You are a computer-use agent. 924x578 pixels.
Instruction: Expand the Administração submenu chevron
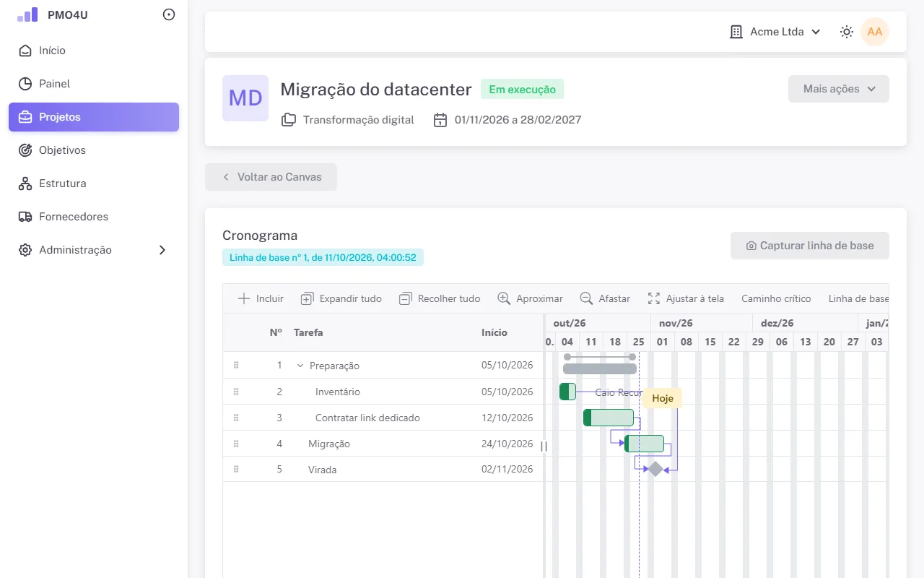point(162,250)
